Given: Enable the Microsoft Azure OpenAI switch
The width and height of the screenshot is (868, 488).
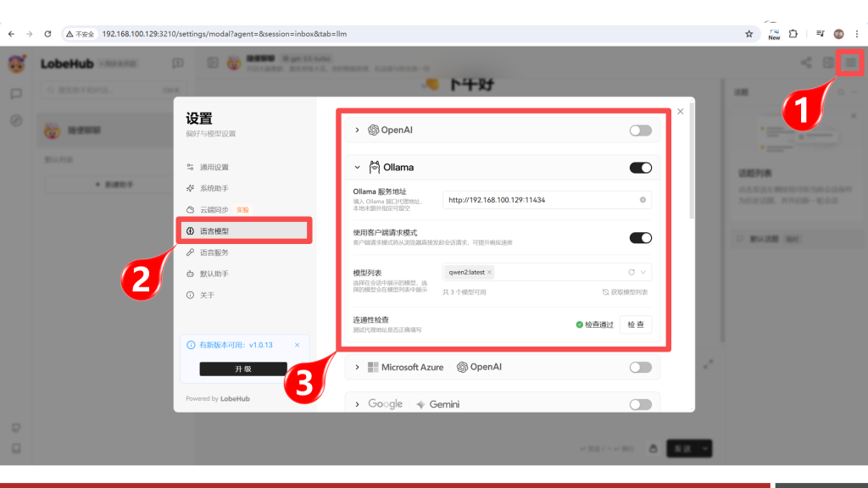Looking at the screenshot, I should (640, 367).
